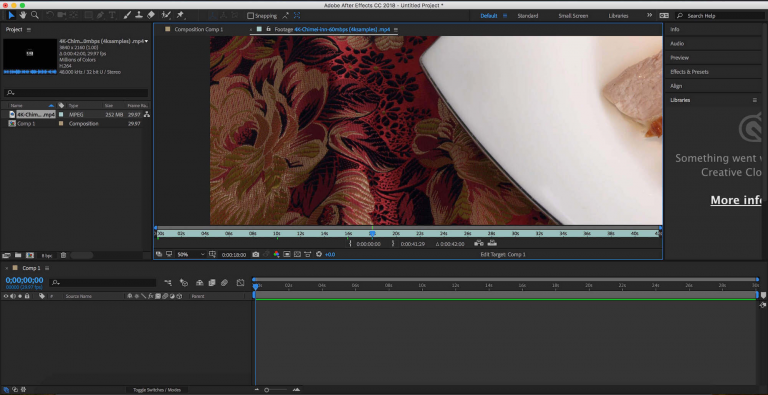Switch to the Composition Comp 1 tab
The image size is (768, 395).
199,29
